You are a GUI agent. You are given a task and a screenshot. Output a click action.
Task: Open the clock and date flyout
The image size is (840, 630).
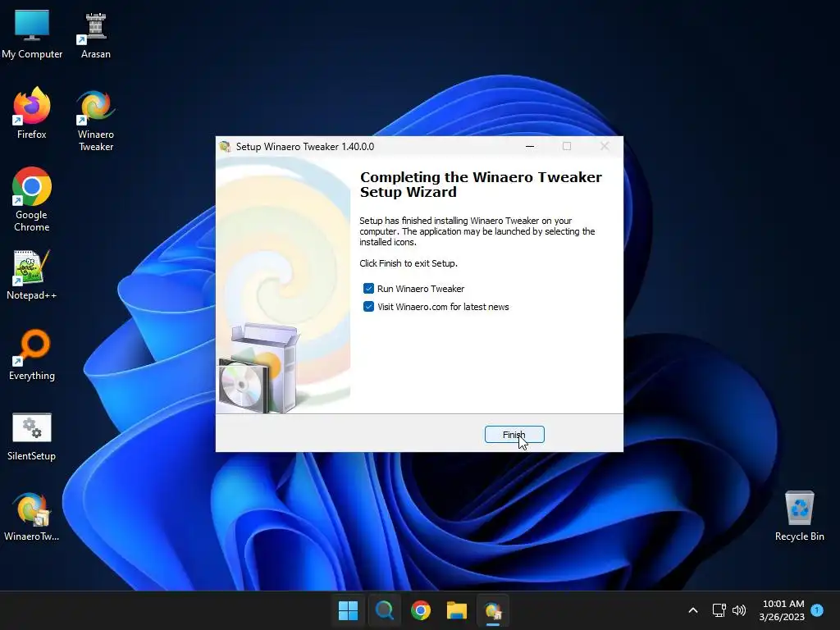coord(782,610)
